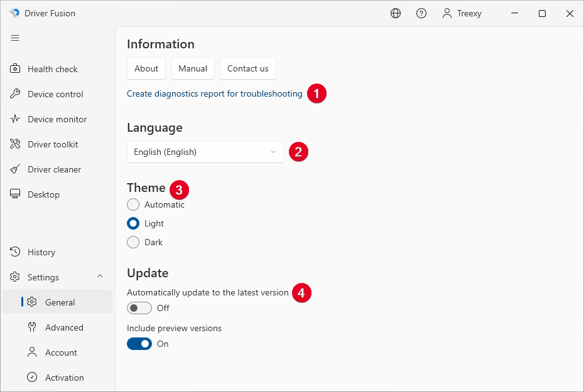Open the Manual button
The height and width of the screenshot is (392, 584).
193,68
